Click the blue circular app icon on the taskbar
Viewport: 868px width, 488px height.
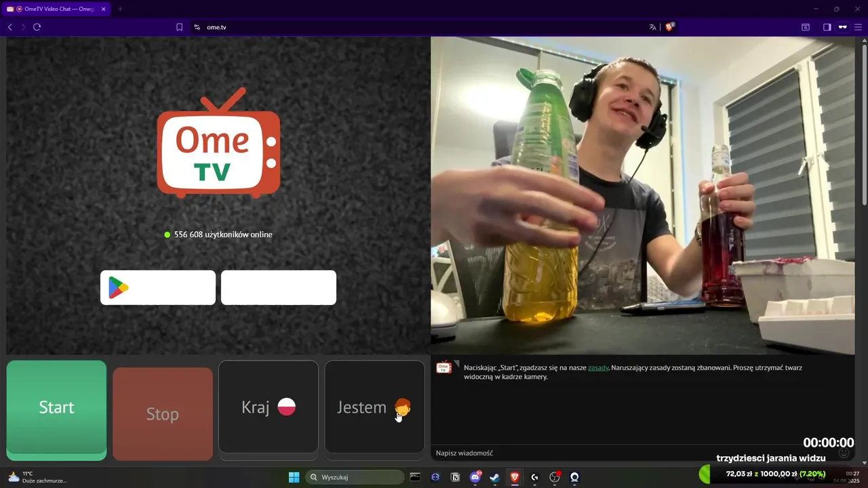coord(435,477)
